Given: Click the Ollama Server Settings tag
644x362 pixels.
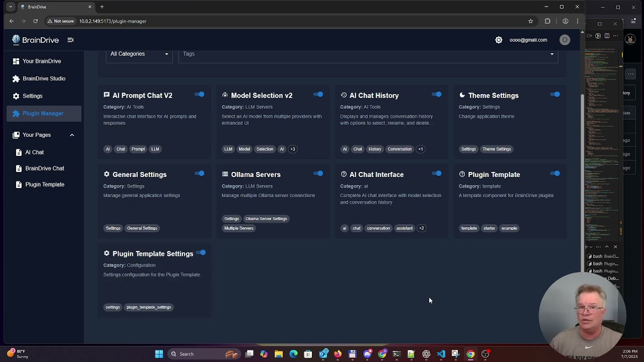Looking at the screenshot, I should pos(266,219).
